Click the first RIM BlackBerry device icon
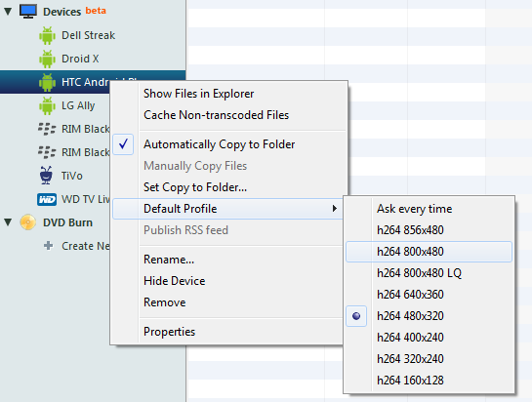The image size is (532, 402). click(x=47, y=129)
